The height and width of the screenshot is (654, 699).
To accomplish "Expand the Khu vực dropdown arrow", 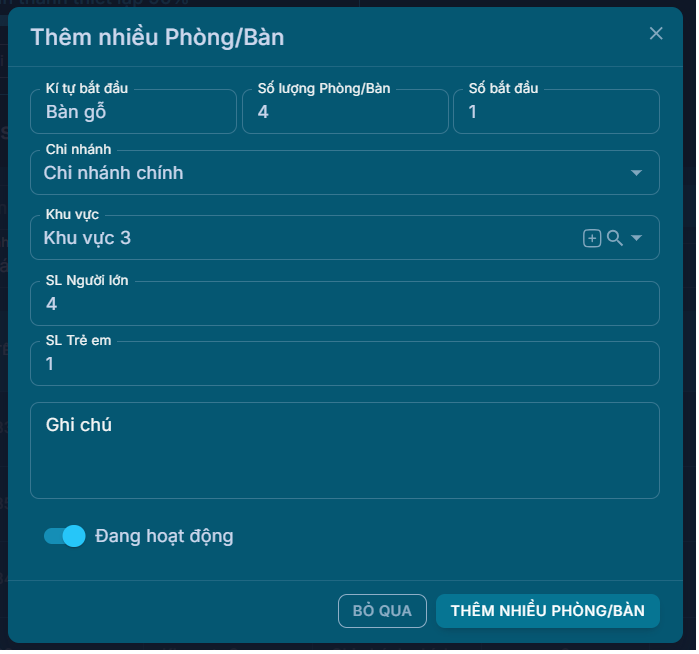I will (x=637, y=238).
